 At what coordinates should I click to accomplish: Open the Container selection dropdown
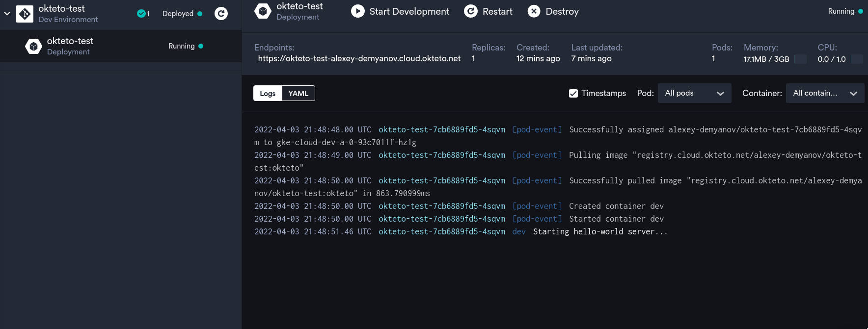point(824,93)
